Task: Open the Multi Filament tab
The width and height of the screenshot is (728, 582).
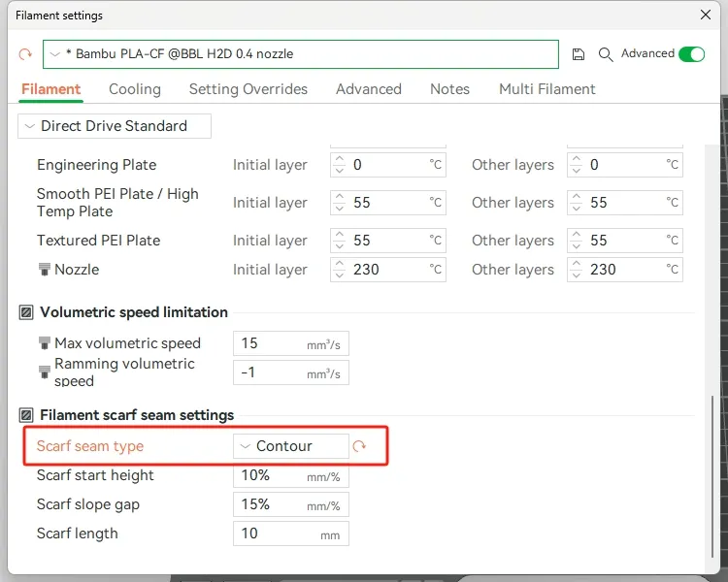Action: [x=546, y=88]
